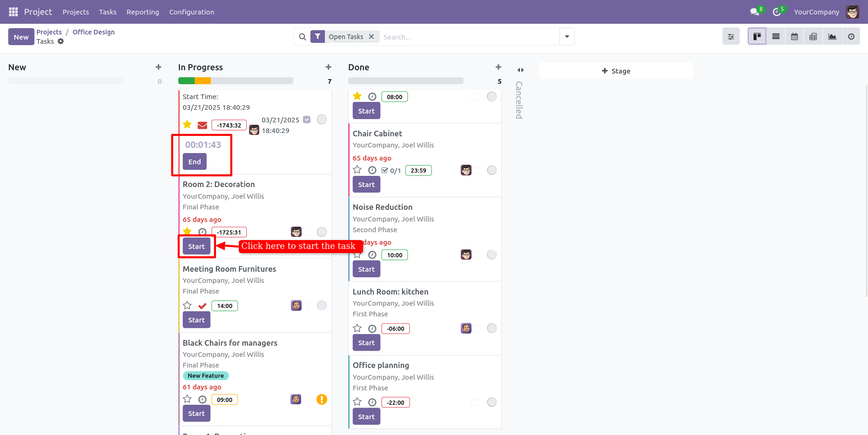Open activity clock on Office planning card

click(372, 402)
